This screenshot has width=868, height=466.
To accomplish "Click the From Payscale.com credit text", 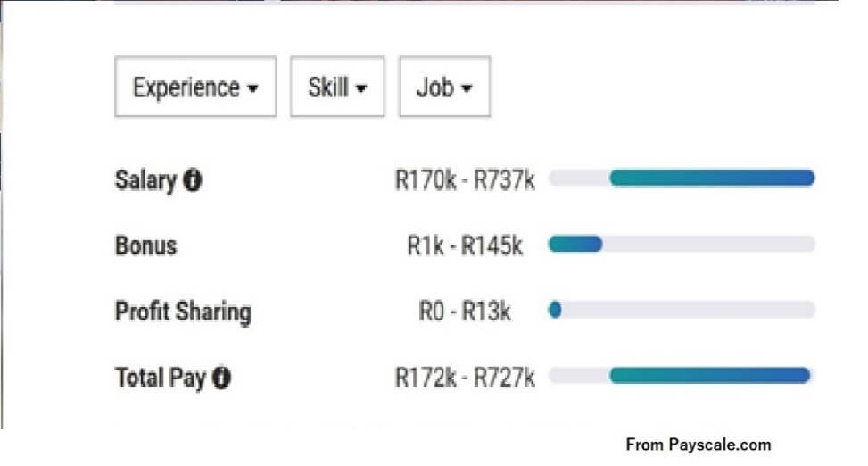I will (698, 445).
